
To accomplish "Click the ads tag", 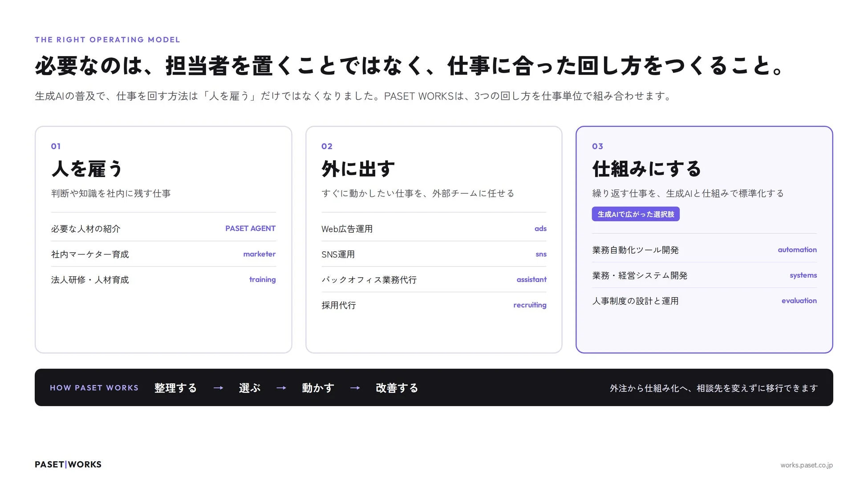I will 540,228.
